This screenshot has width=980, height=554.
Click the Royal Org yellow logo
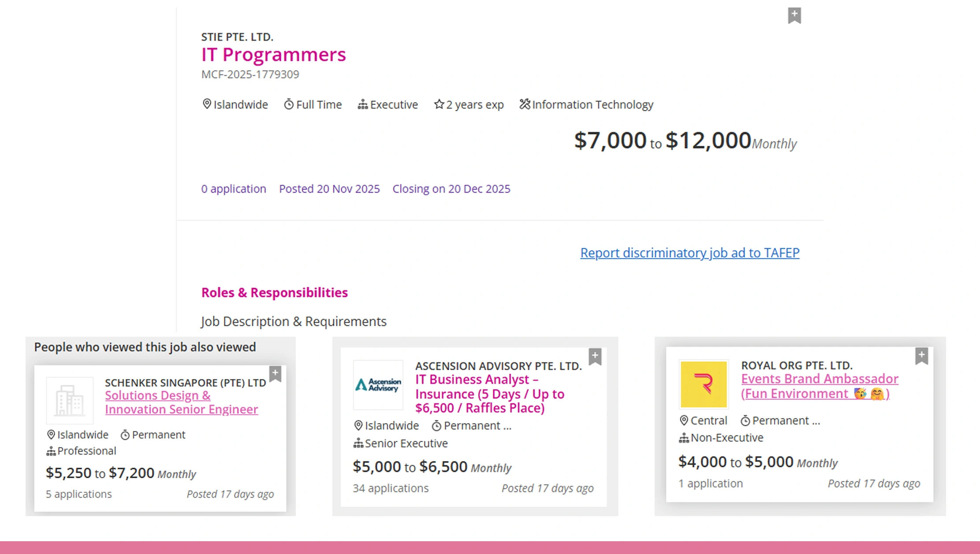(703, 384)
